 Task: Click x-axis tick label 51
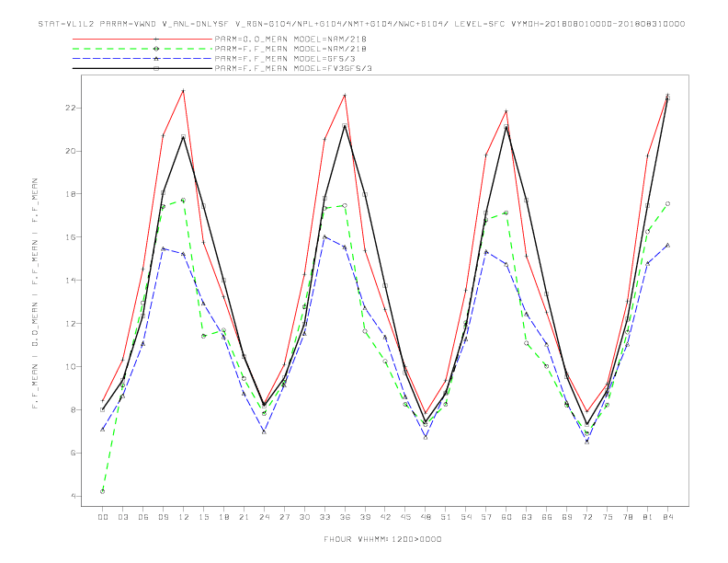pyautogui.click(x=446, y=517)
